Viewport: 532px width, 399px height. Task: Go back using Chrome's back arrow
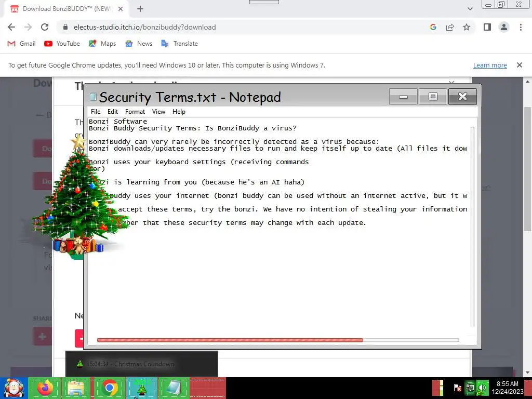point(11,27)
